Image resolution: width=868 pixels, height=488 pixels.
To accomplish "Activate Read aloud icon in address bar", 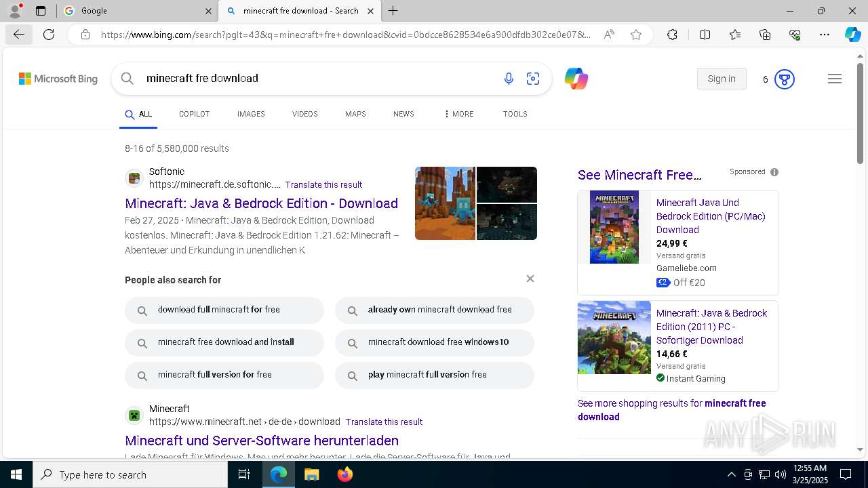I will coord(609,35).
